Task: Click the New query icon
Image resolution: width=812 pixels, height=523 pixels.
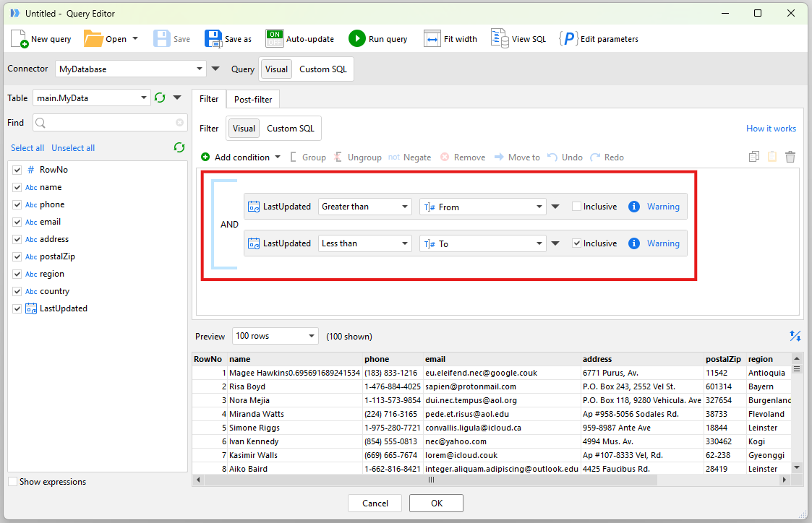Action: click(x=20, y=39)
